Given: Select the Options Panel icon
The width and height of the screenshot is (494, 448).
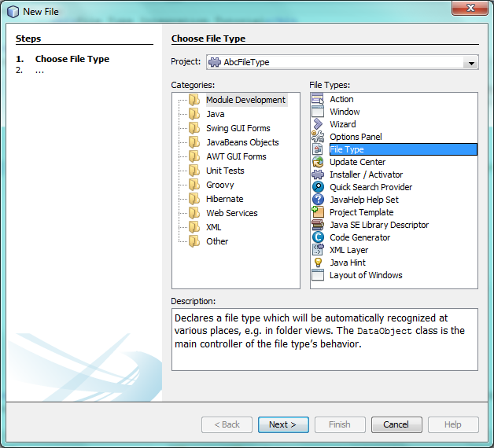Looking at the screenshot, I should (x=318, y=137).
